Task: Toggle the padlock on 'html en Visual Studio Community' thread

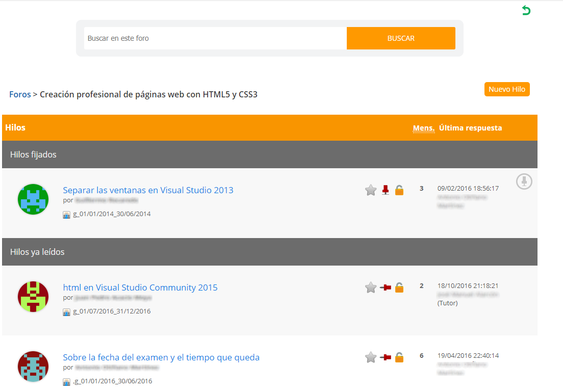Action: tap(399, 287)
